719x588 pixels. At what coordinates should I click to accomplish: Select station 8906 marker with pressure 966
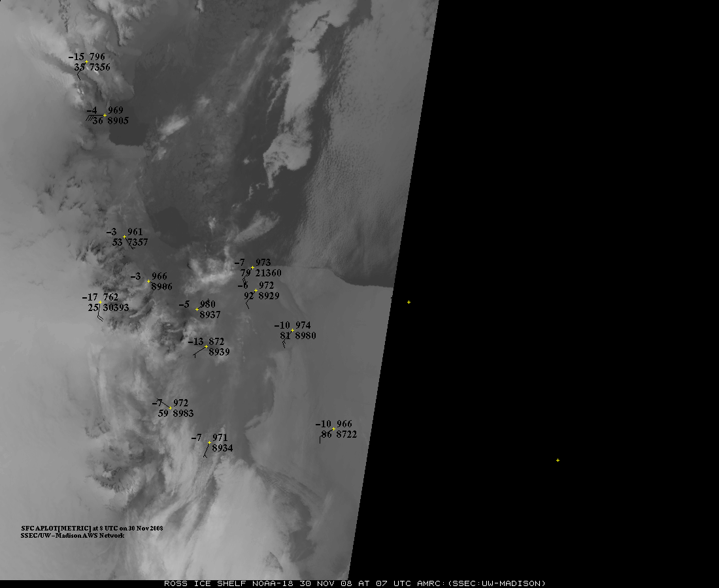click(x=148, y=282)
